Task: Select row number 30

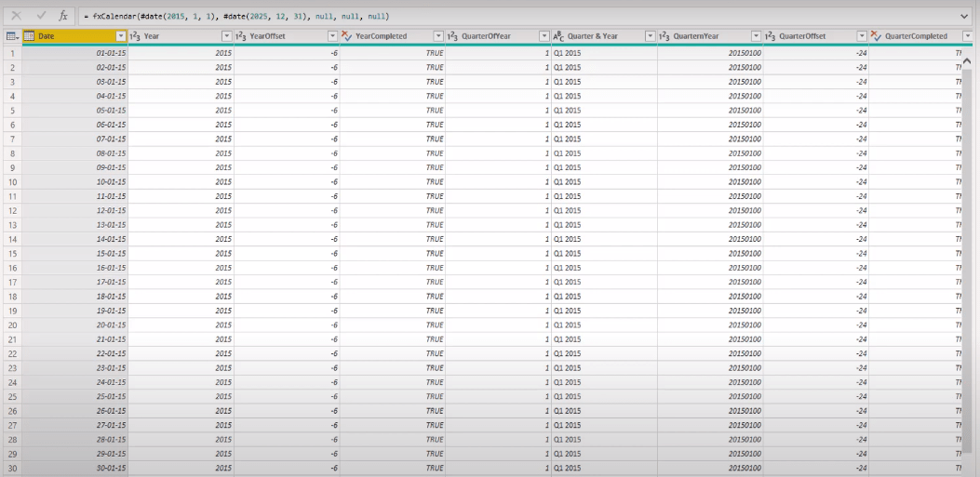Action: point(12,469)
